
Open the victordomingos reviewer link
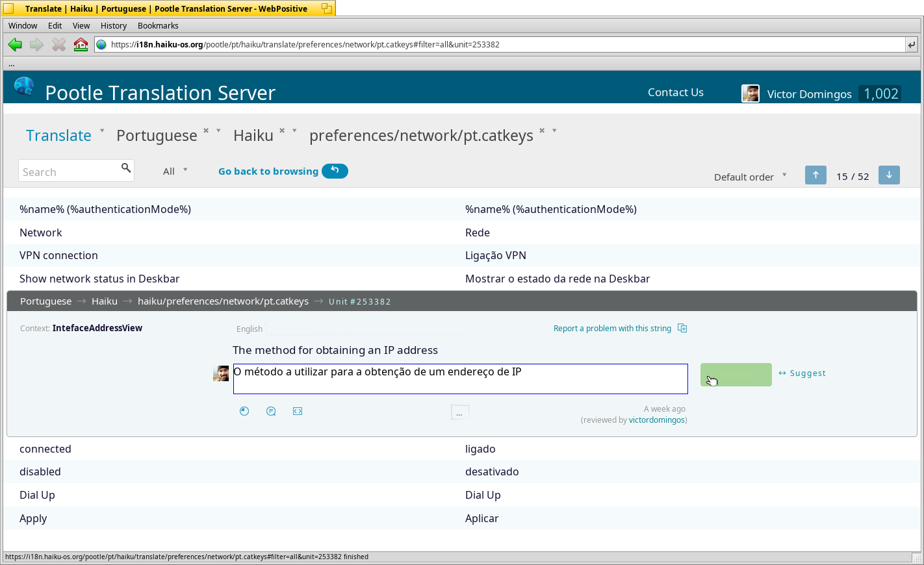point(657,420)
